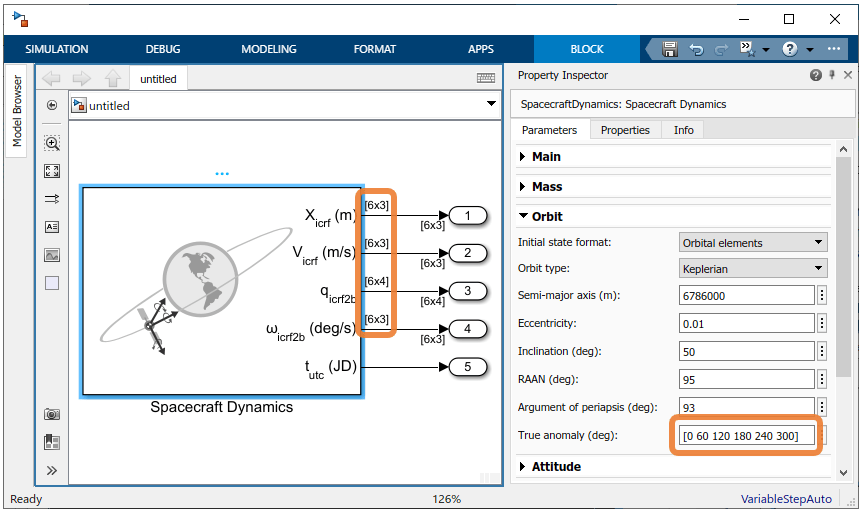Expand the palette with double chevron

pyautogui.click(x=52, y=471)
